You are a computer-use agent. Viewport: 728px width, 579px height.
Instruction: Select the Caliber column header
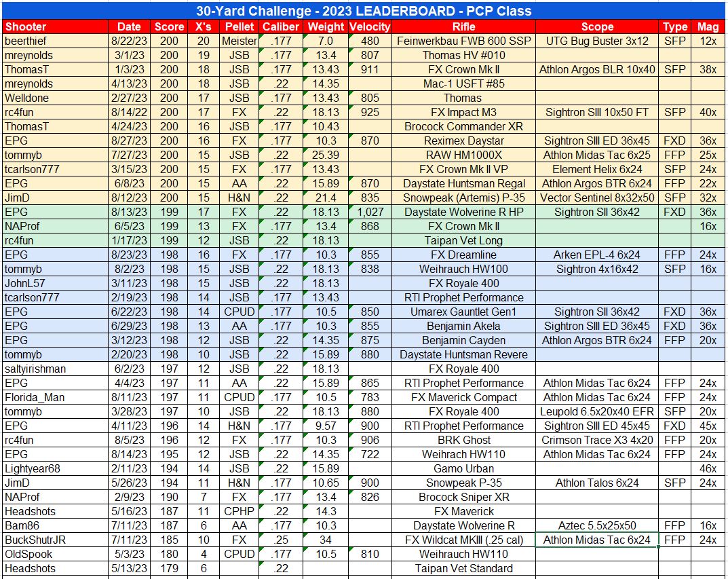(x=281, y=26)
